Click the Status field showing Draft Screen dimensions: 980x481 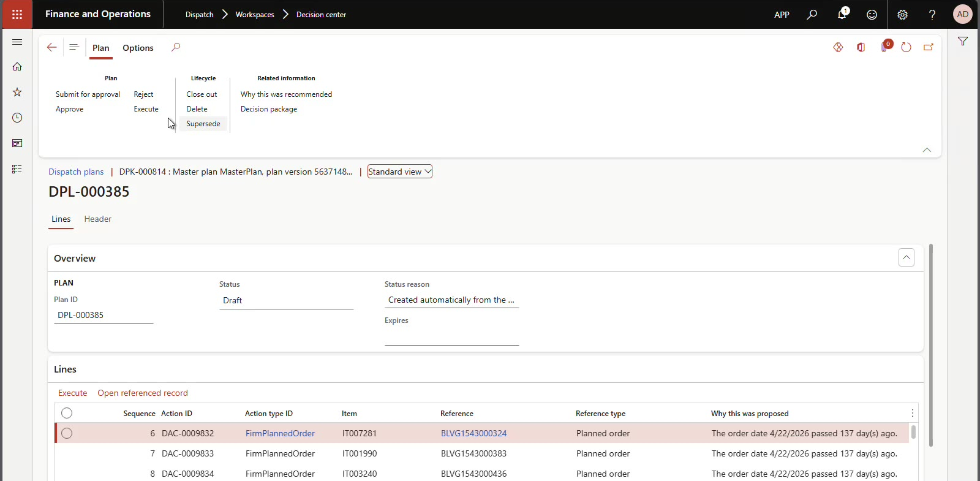(286, 300)
